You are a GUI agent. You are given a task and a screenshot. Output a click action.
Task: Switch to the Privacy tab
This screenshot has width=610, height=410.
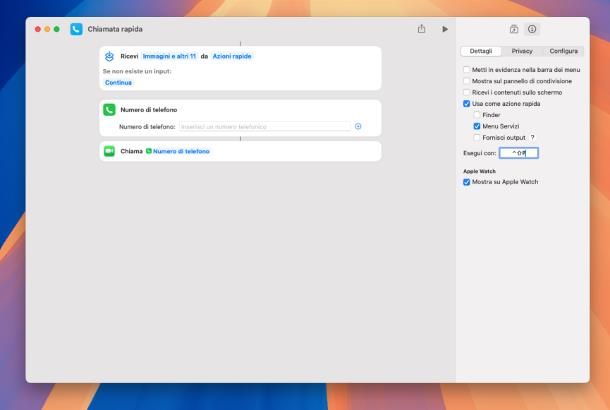coord(522,51)
